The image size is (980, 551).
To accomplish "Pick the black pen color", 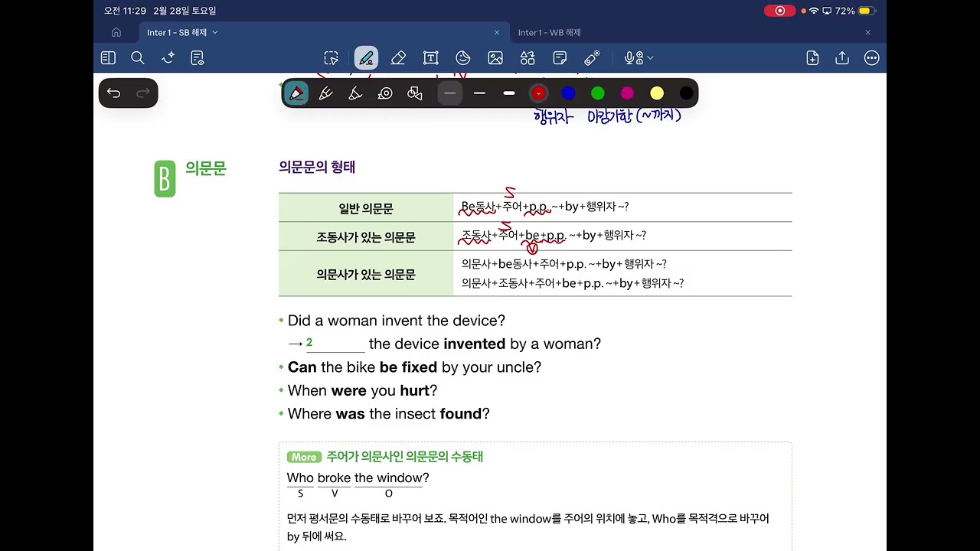I will point(687,93).
